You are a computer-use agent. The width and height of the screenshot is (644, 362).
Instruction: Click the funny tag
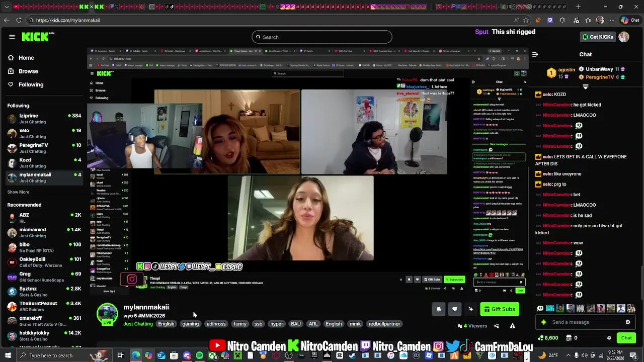(x=240, y=324)
